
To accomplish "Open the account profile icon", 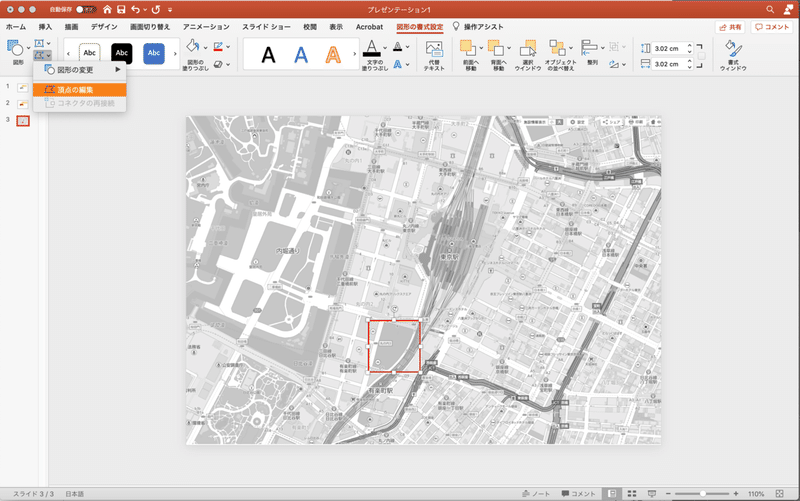I will click(789, 9).
